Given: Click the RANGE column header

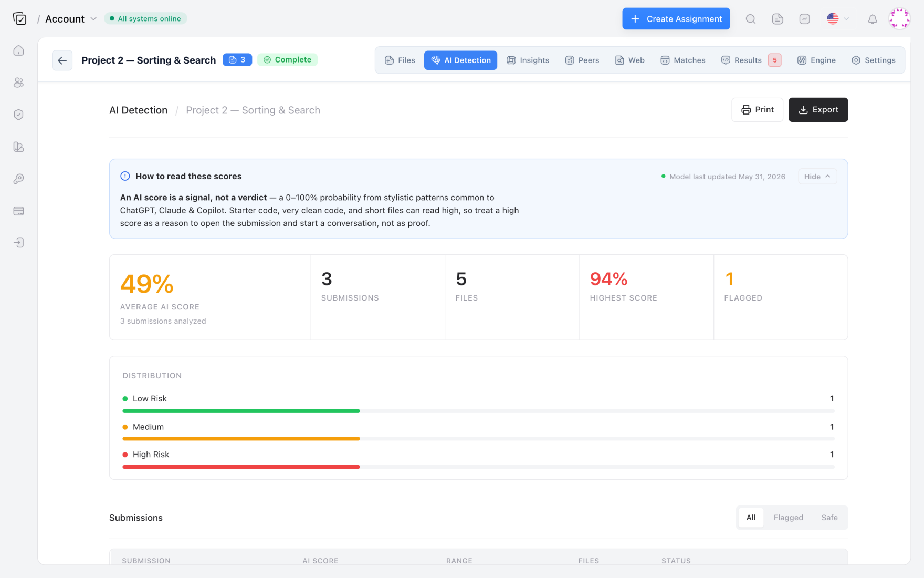Looking at the screenshot, I should click(459, 561).
